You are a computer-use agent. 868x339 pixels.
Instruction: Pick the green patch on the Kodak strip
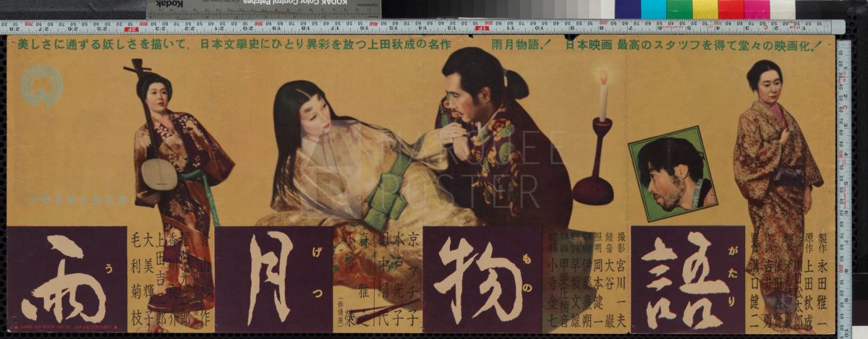[679, 9]
